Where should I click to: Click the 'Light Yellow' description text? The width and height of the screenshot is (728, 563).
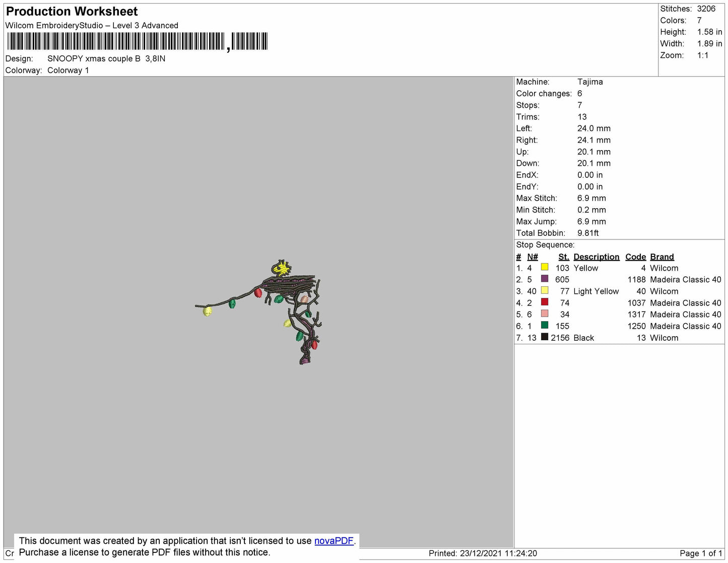(x=596, y=291)
